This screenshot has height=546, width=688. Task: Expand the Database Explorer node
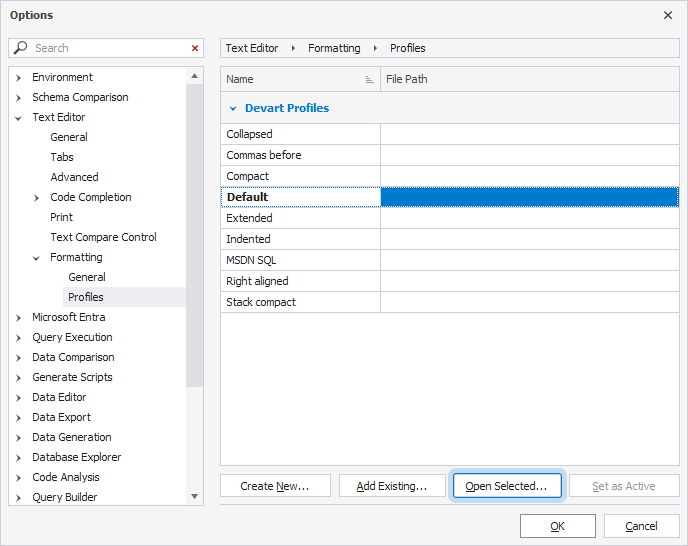tap(18, 458)
